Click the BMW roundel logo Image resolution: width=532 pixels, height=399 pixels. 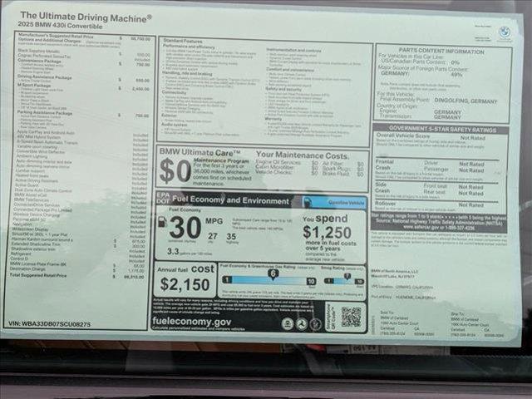click(x=505, y=32)
